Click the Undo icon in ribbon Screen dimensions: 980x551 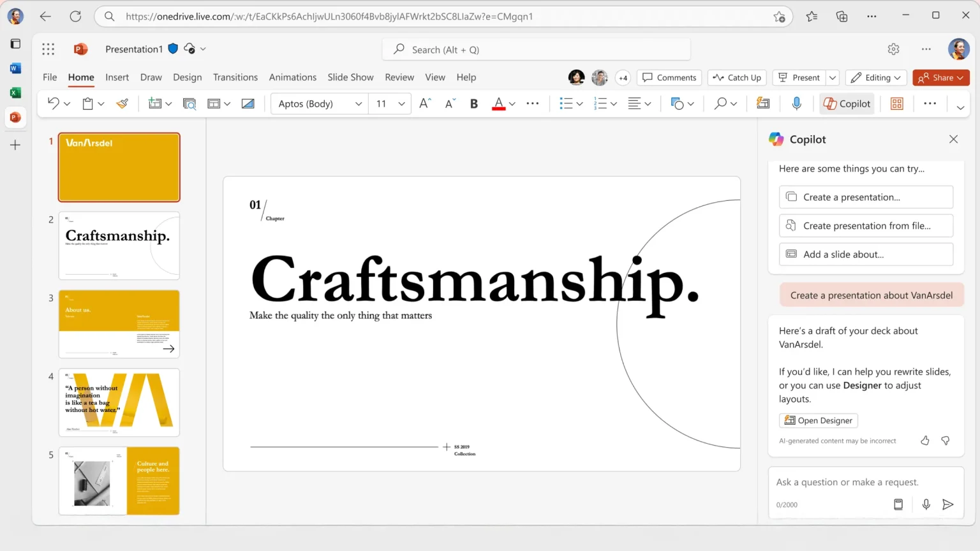pos(54,103)
